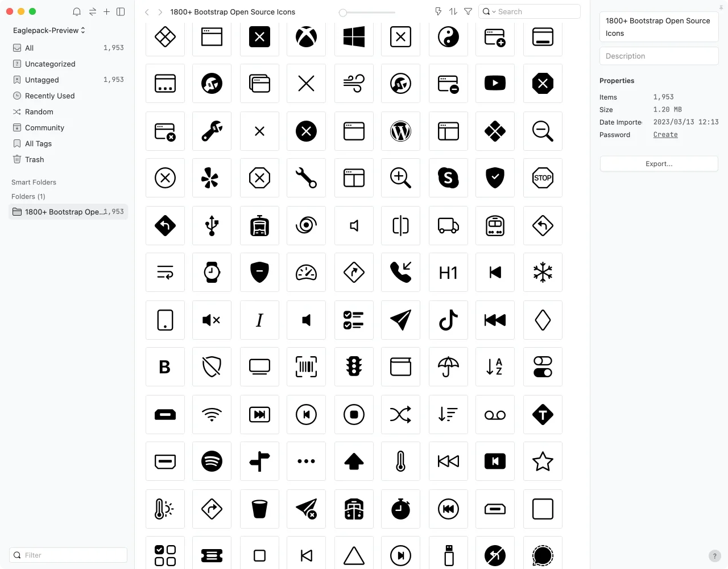The image size is (728, 569).
Task: Click the pin icon in toolbar
Action: coord(438,11)
